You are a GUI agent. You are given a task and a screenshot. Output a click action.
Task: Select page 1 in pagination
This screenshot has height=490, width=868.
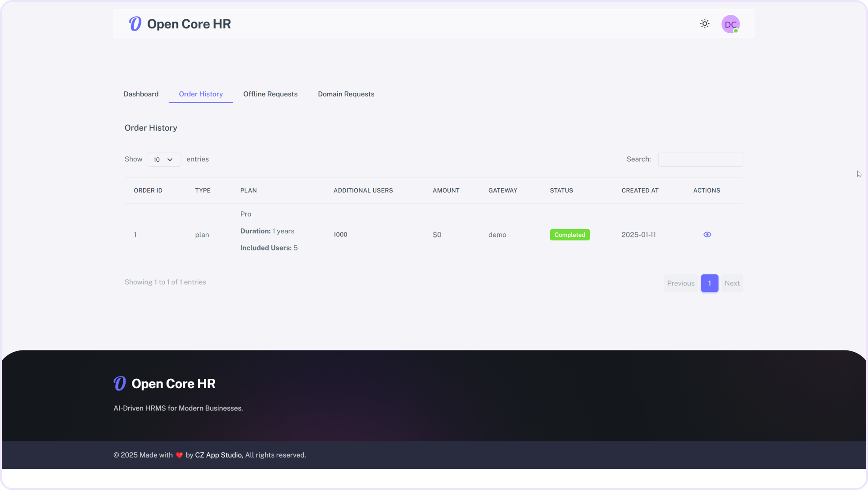click(x=710, y=283)
